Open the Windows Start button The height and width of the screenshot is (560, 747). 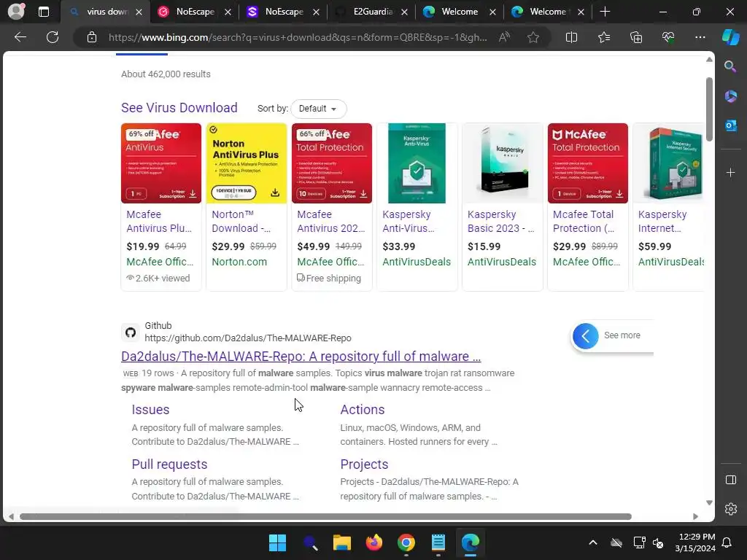(277, 542)
